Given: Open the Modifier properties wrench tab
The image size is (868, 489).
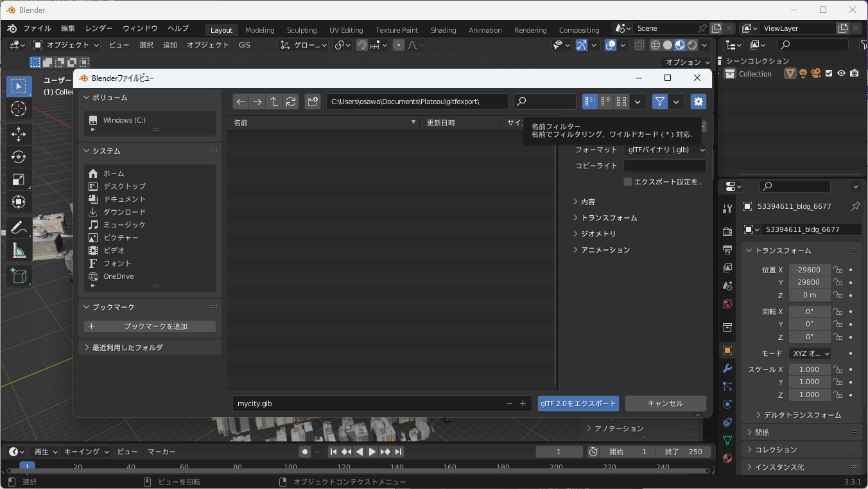Looking at the screenshot, I should coord(727,368).
